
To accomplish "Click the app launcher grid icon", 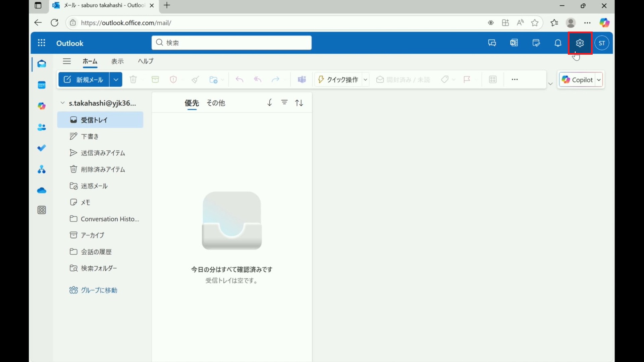I will 41,43.
